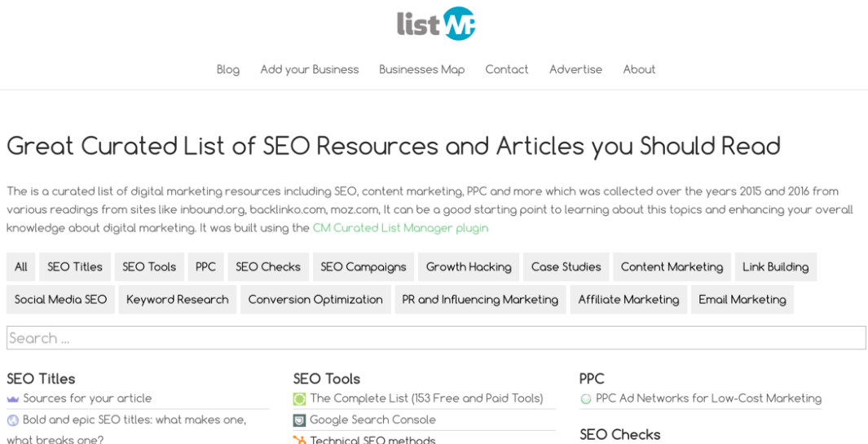Show Keyword Research resources

point(177,300)
